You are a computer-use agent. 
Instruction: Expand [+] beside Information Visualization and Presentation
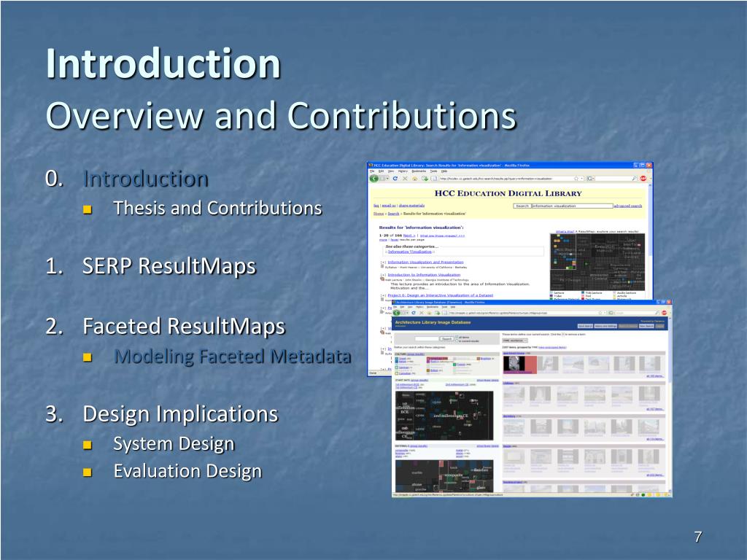(x=383, y=262)
